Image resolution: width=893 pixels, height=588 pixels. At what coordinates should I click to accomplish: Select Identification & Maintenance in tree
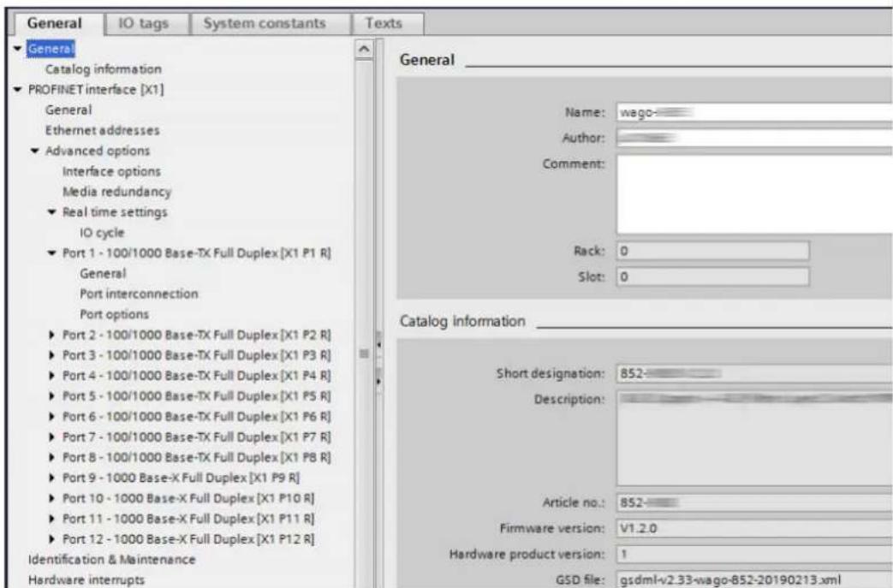tap(111, 560)
